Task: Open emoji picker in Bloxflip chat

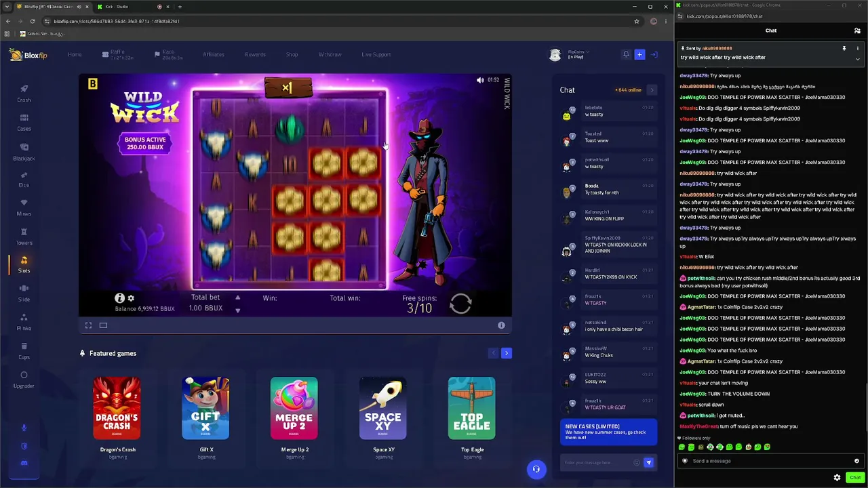Action: [636, 462]
